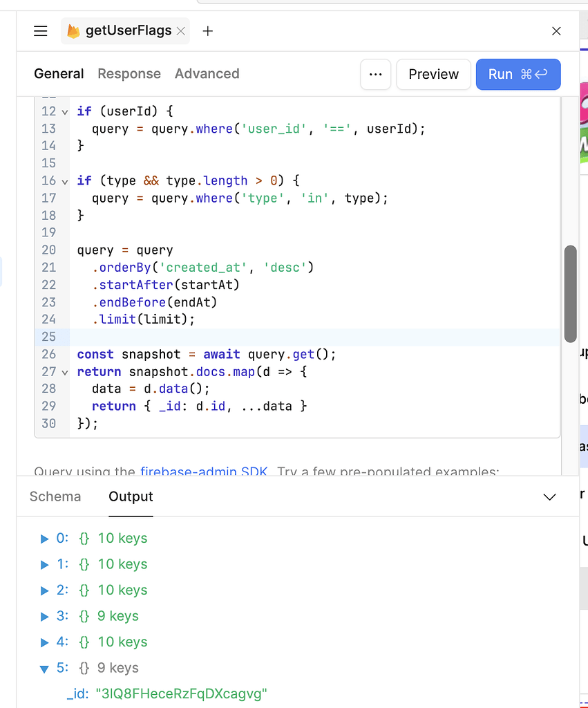Screen dimensions: 588x708
Task: Click the .limit(limit); code line
Action: point(144,319)
